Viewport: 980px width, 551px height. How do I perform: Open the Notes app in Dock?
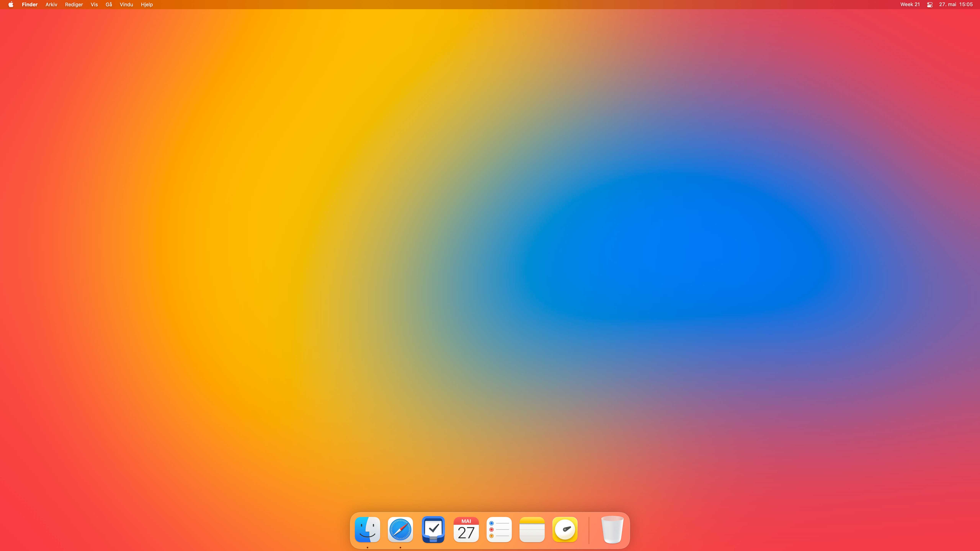coord(532,529)
